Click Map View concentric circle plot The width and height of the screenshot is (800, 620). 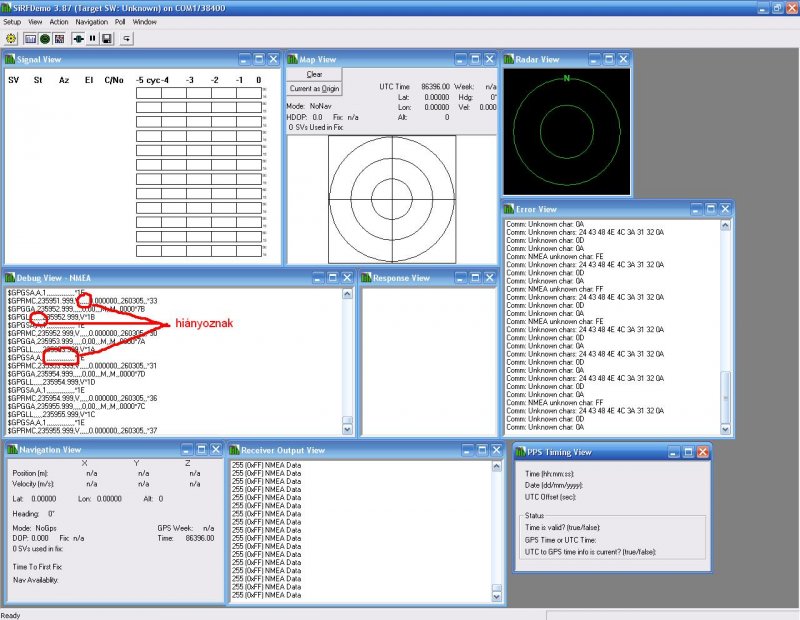tap(392, 199)
